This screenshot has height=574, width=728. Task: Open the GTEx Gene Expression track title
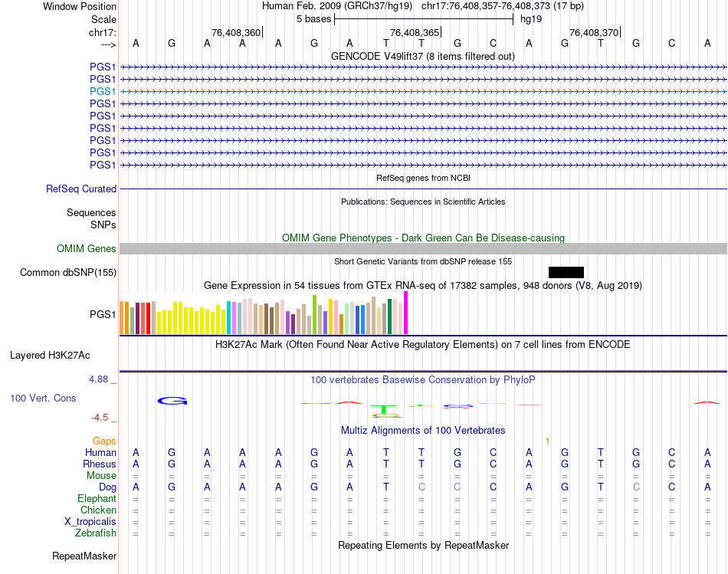click(x=423, y=285)
